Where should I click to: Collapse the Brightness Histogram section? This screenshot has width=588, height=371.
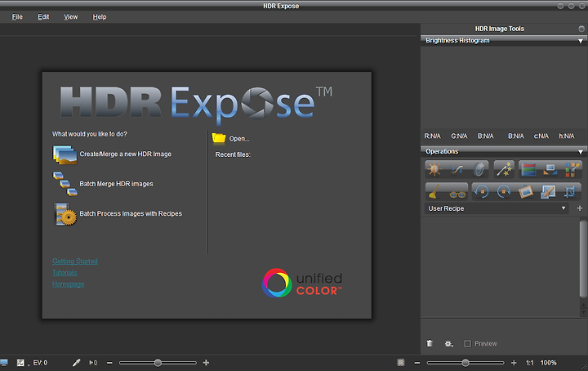coord(580,41)
